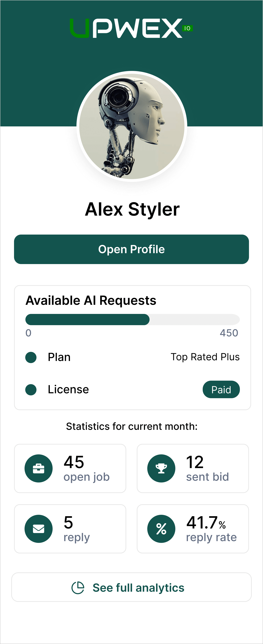
Task: Click the UPWEX logo
Action: click(x=131, y=28)
